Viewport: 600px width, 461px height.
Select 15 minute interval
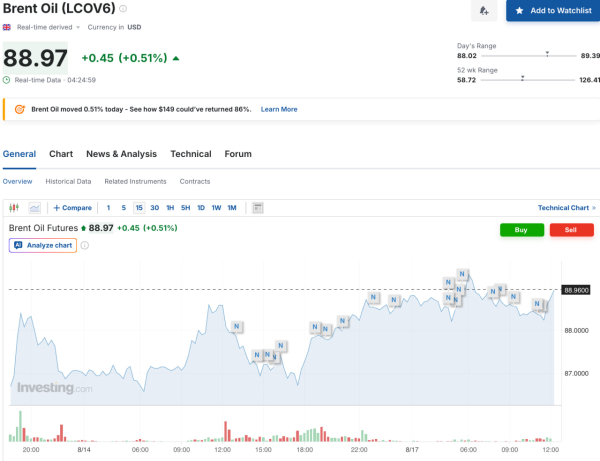[139, 208]
